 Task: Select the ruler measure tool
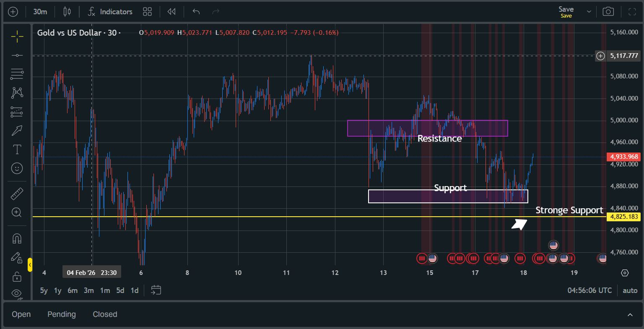click(x=17, y=194)
